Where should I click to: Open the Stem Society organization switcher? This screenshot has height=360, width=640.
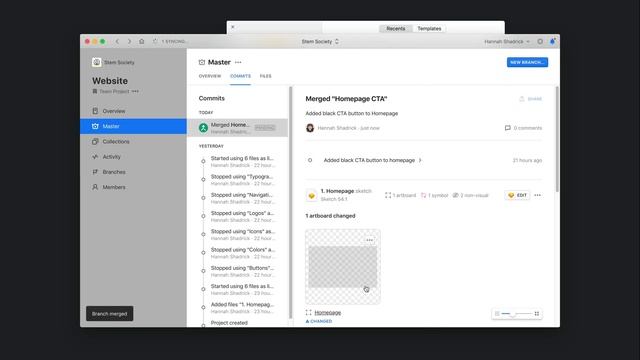tap(320, 41)
